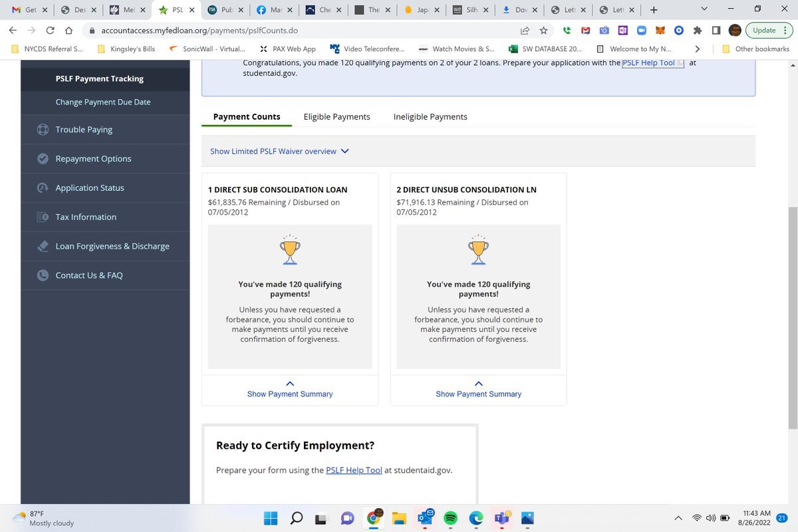The width and height of the screenshot is (798, 532).
Task: Open the weather widget showing 87°F
Action: (43, 518)
